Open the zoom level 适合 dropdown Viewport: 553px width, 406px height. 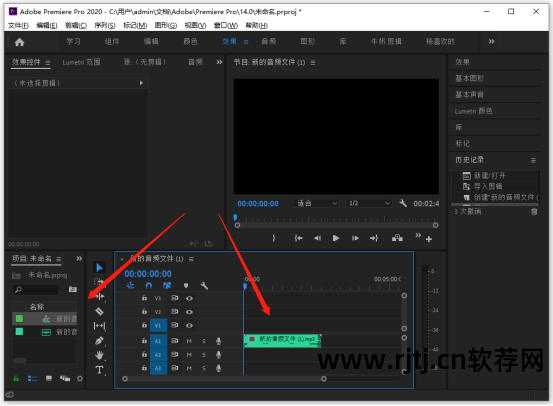(x=316, y=204)
